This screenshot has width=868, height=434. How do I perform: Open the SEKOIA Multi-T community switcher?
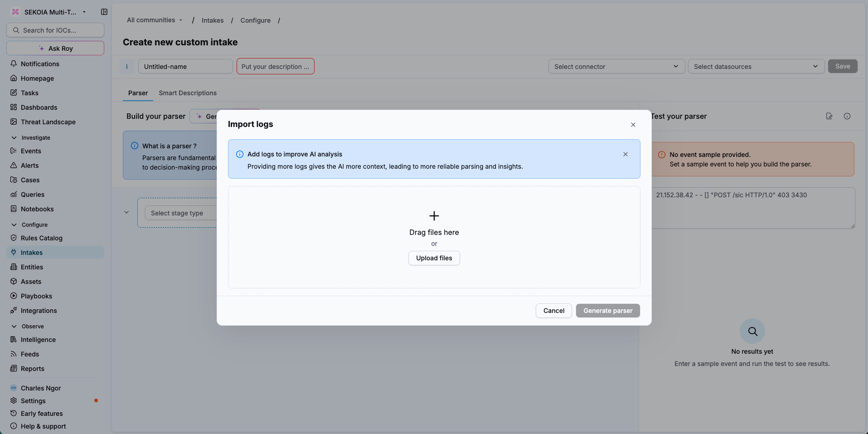pyautogui.click(x=49, y=12)
